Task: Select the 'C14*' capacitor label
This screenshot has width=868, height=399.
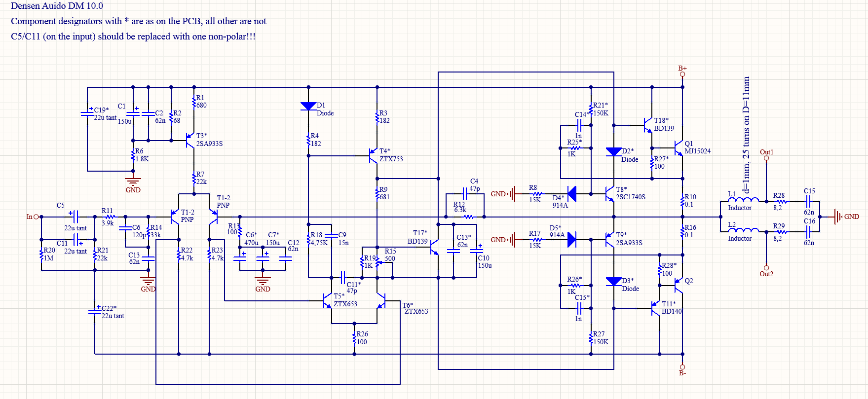Action: point(582,114)
